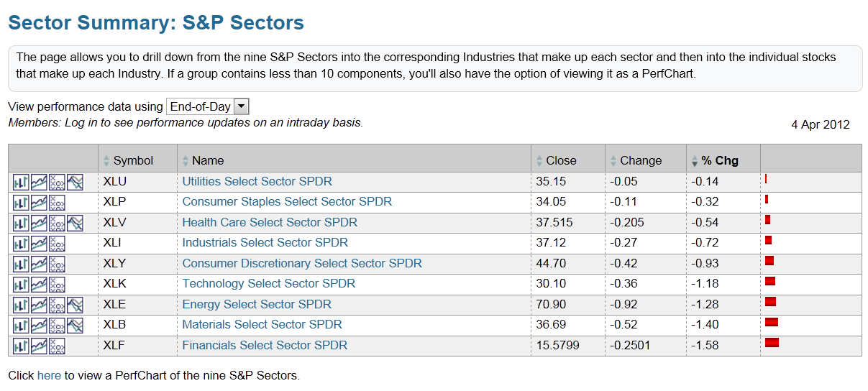Open the bar-style SharpChart icon for XLU
This screenshot has height=391, width=868.
click(21, 182)
